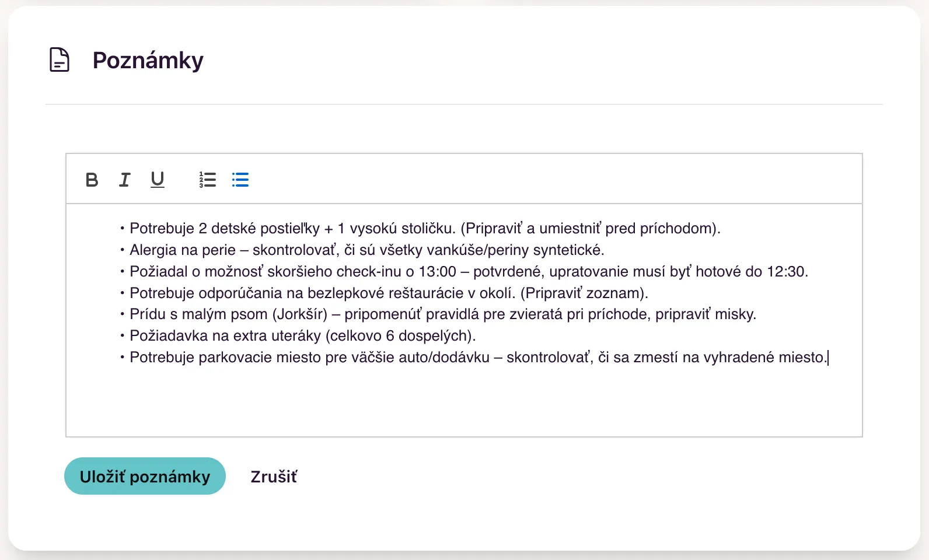
Task: Save notes with Uložiť poznámky button
Action: point(145,476)
